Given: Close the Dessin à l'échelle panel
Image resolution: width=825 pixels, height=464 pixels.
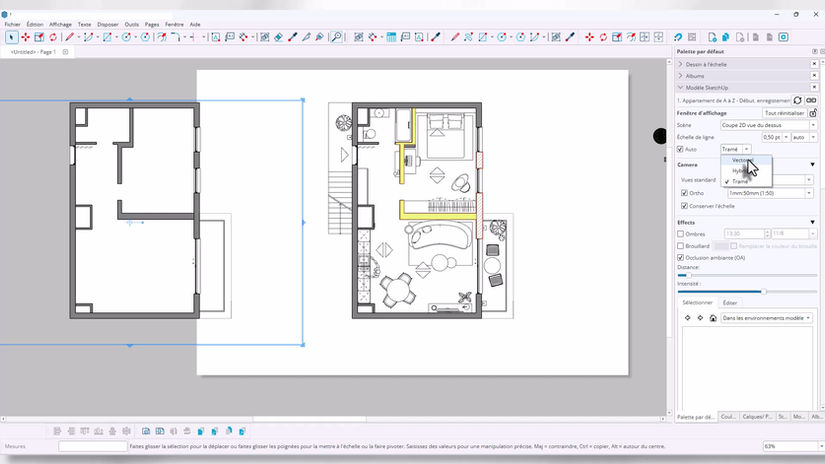Looking at the screenshot, I should (x=814, y=64).
